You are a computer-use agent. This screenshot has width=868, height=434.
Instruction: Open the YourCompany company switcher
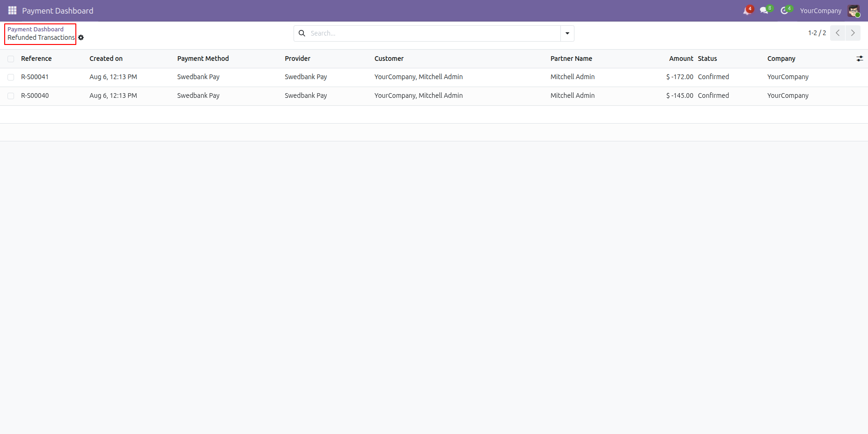pyautogui.click(x=820, y=11)
